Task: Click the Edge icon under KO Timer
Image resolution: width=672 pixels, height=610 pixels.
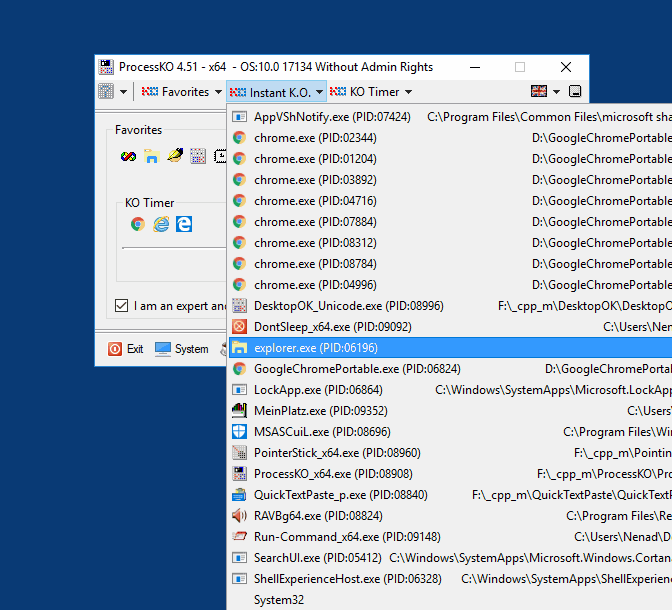Action: coord(184,224)
